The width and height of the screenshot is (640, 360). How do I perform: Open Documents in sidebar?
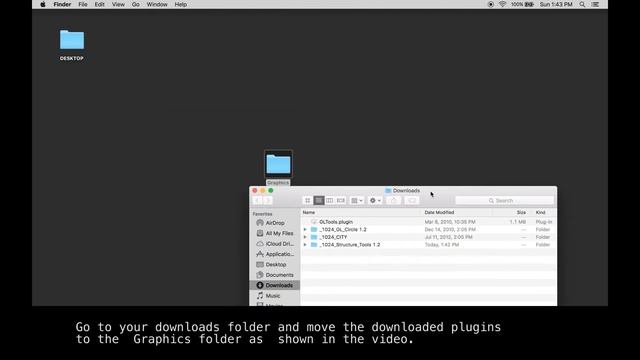(x=274, y=275)
